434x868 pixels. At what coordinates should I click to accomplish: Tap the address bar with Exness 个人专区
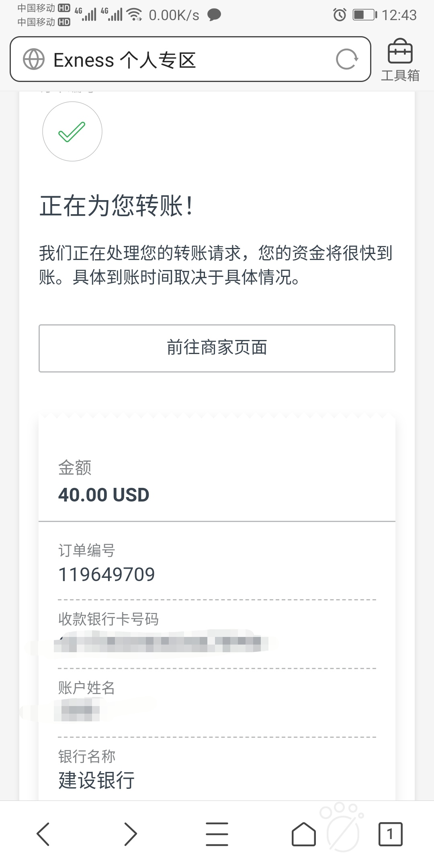point(190,59)
